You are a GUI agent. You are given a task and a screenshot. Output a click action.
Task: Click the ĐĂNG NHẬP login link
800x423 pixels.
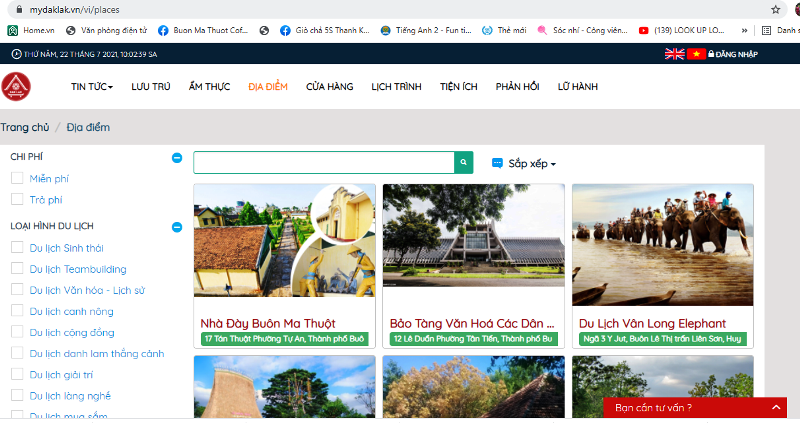pyautogui.click(x=733, y=54)
